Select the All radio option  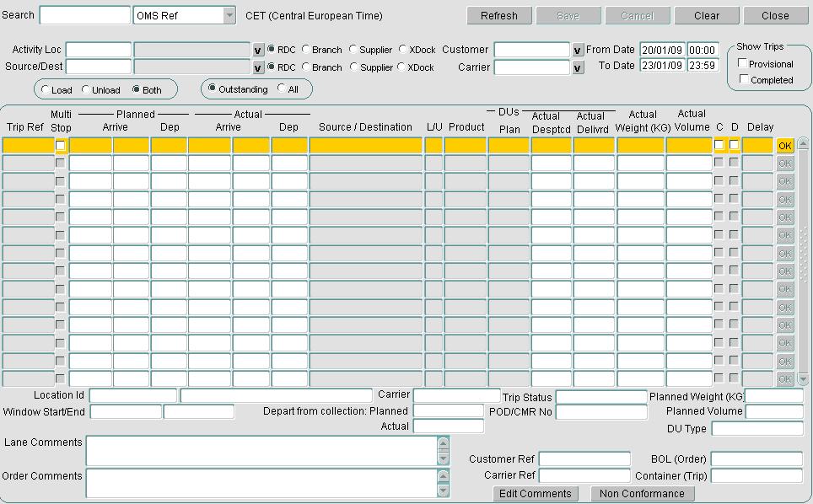coord(282,88)
